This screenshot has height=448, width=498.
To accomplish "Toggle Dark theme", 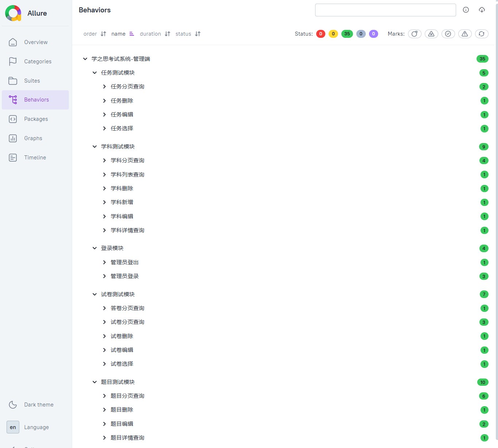I will click(35, 405).
